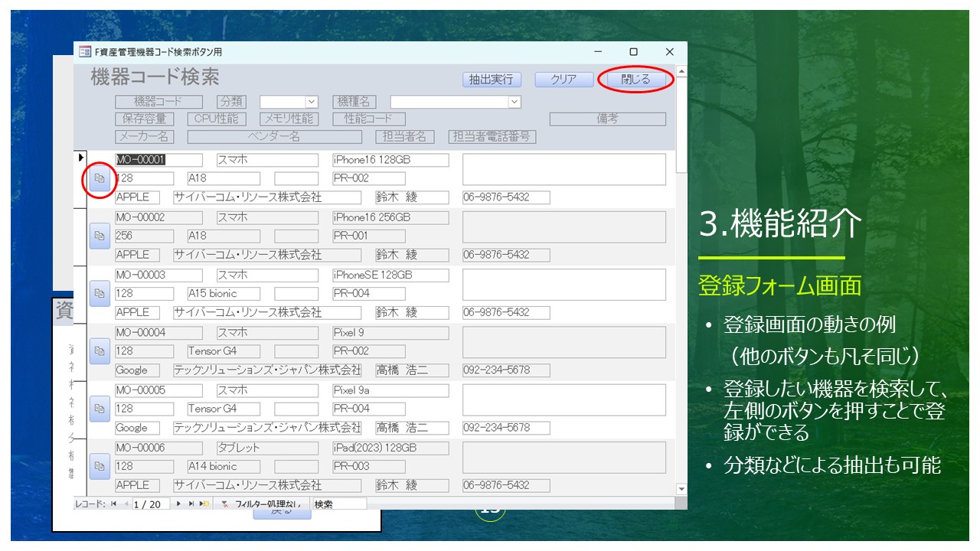The height and width of the screenshot is (551, 980).
Task: Click the 検索 search box in navigator
Action: [x=339, y=504]
